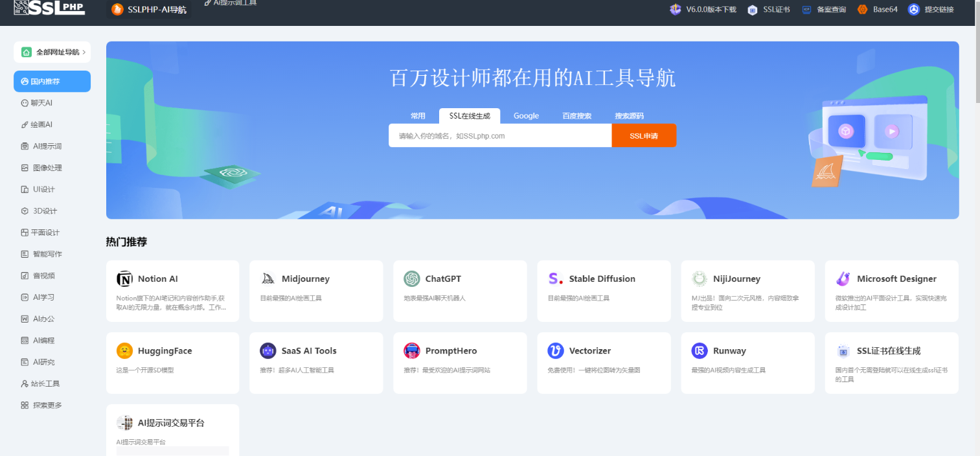Click the Microsoft Designer icon

(843, 279)
